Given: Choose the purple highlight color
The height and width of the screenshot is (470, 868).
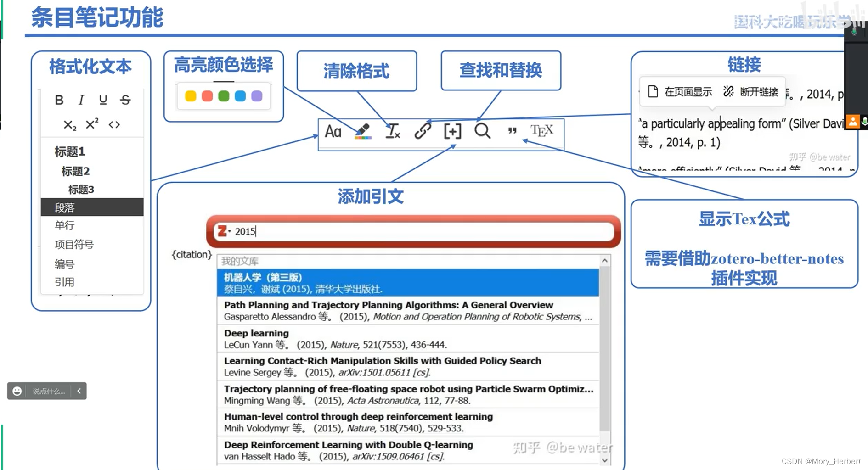Looking at the screenshot, I should click(257, 96).
